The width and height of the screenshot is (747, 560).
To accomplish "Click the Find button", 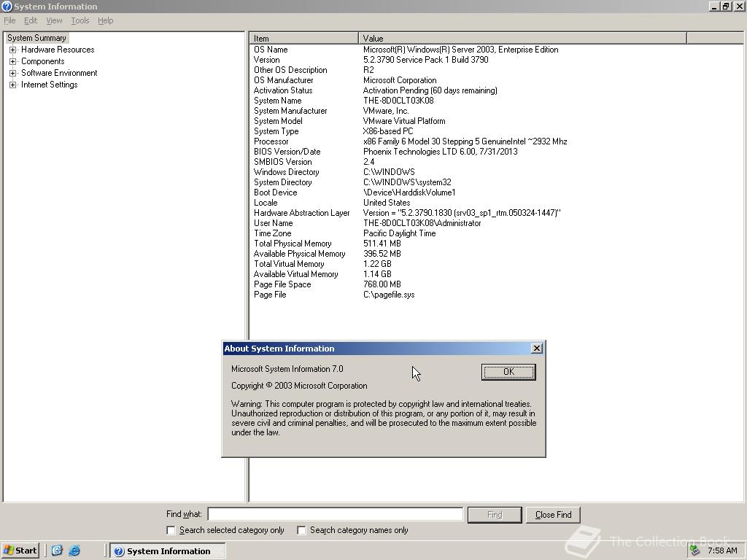I will [495, 515].
